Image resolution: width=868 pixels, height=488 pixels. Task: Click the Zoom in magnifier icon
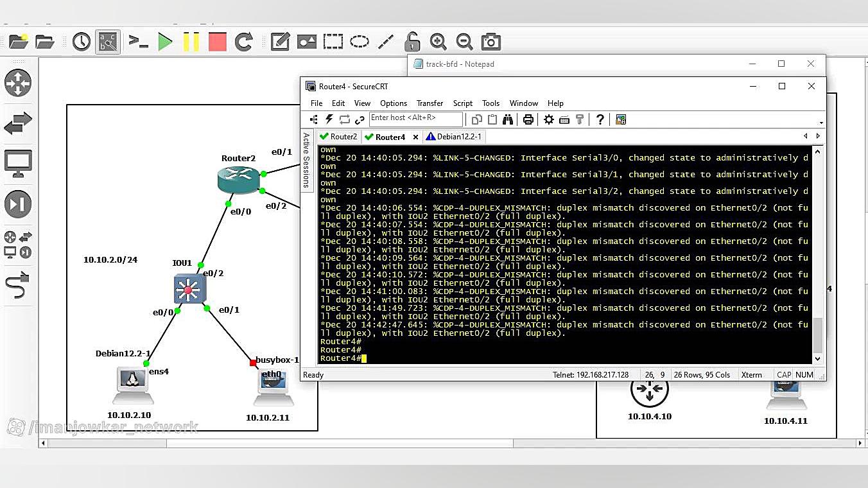pos(438,42)
